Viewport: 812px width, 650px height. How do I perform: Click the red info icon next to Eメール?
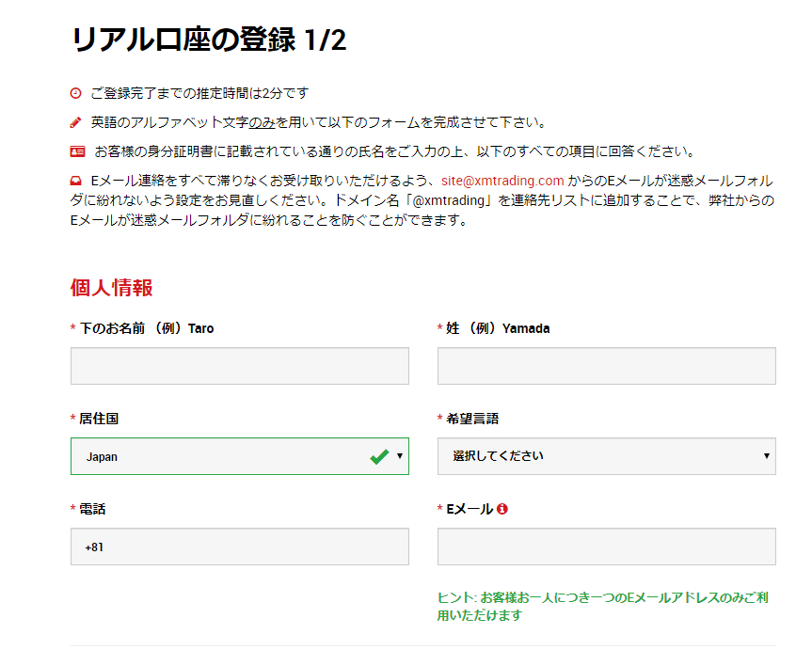(x=502, y=509)
